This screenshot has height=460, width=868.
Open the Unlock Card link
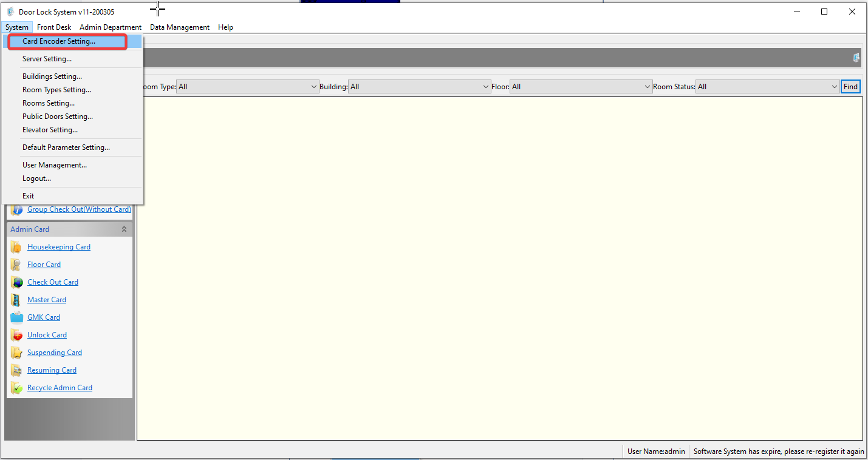(x=47, y=335)
